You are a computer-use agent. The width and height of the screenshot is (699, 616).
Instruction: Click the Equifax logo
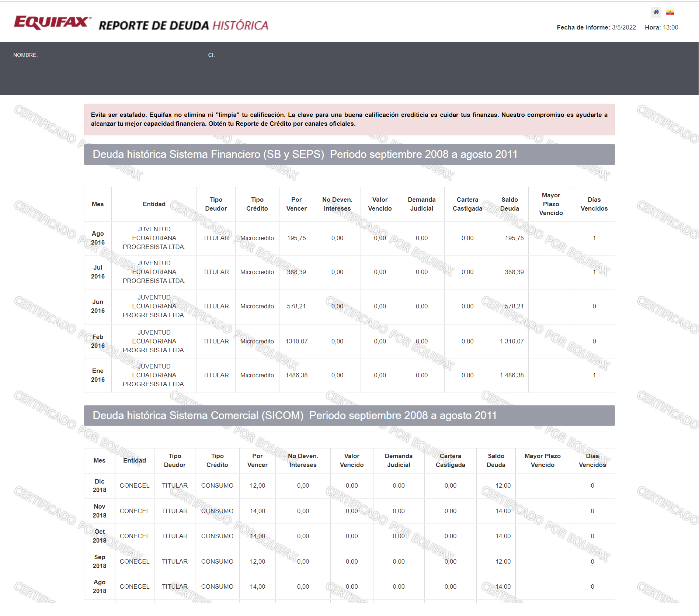(52, 23)
